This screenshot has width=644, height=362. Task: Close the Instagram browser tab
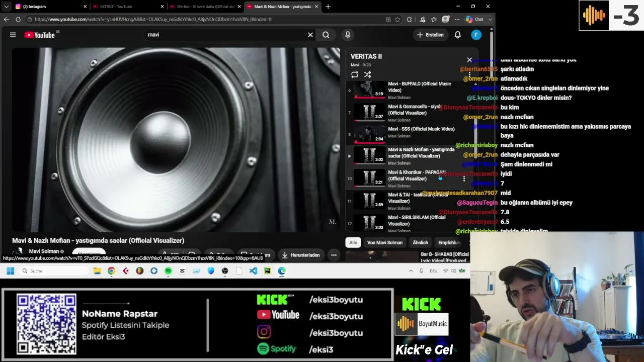click(x=85, y=7)
